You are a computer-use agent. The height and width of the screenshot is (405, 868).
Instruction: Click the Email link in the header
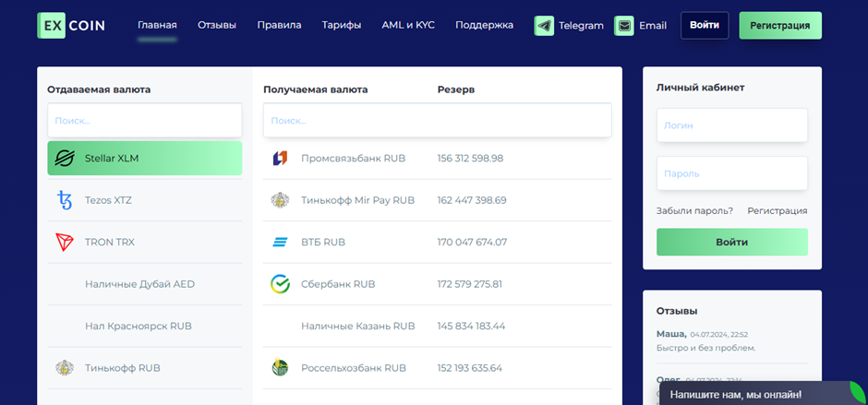coord(653,26)
